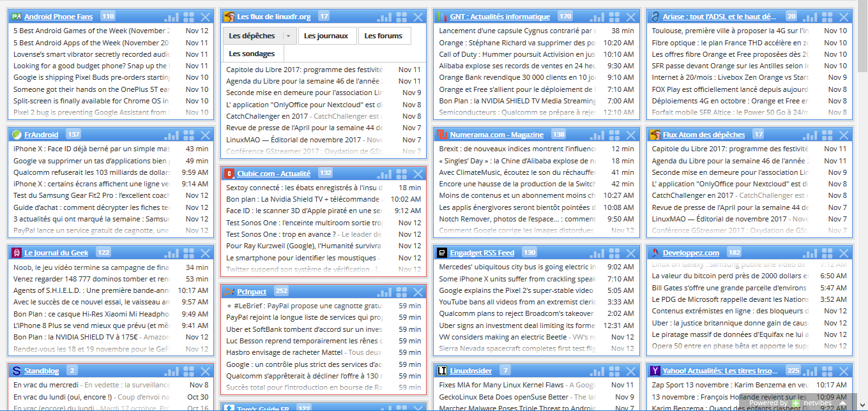The width and height of the screenshot is (868, 411).
Task: Read "Fixes MIA for Many Linux Kernel Flaws"
Action: tap(517, 385)
